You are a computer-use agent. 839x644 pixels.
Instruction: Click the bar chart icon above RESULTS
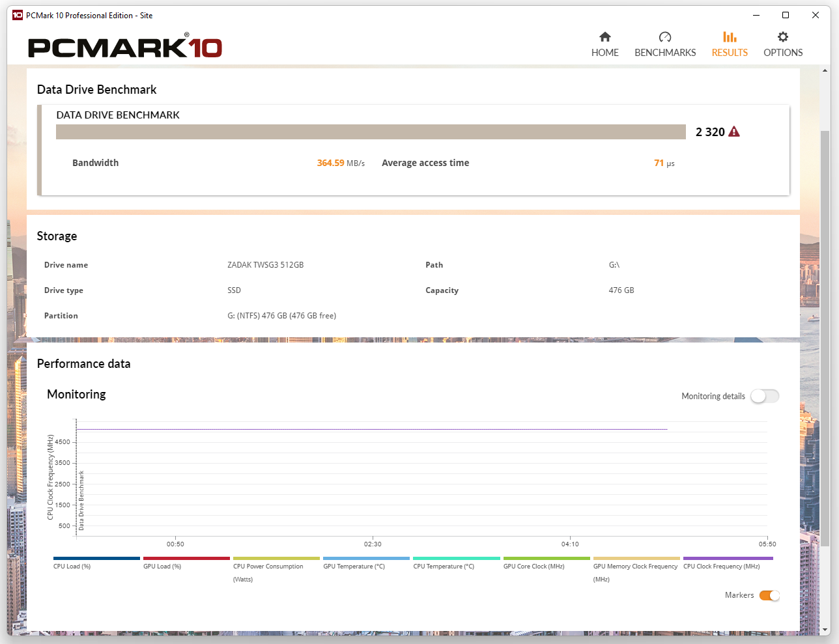coord(730,37)
